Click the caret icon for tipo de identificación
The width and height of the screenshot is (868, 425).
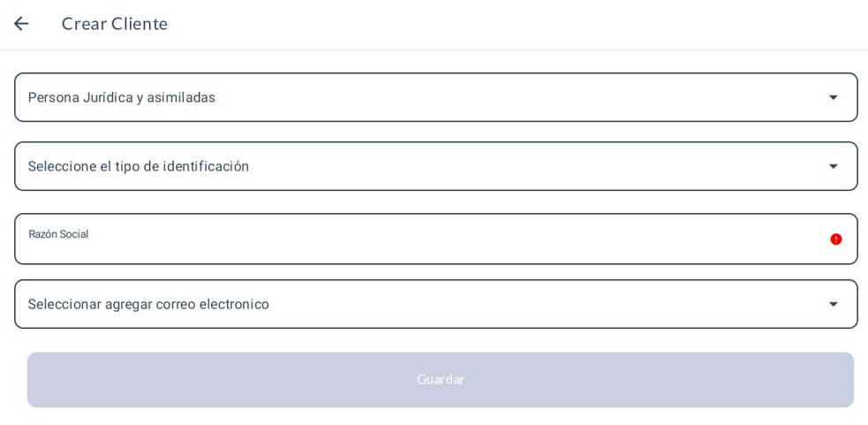(833, 167)
